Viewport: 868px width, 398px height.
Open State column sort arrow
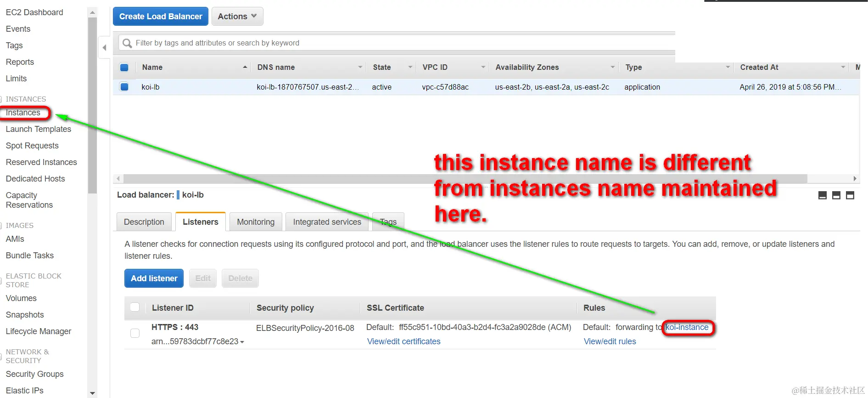(x=410, y=67)
